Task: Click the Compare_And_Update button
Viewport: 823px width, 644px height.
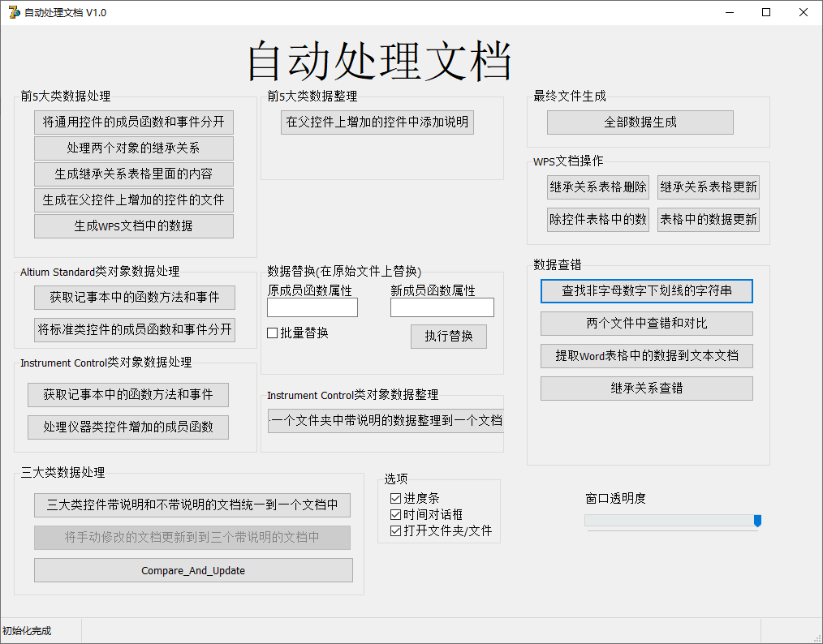Action: click(x=192, y=569)
